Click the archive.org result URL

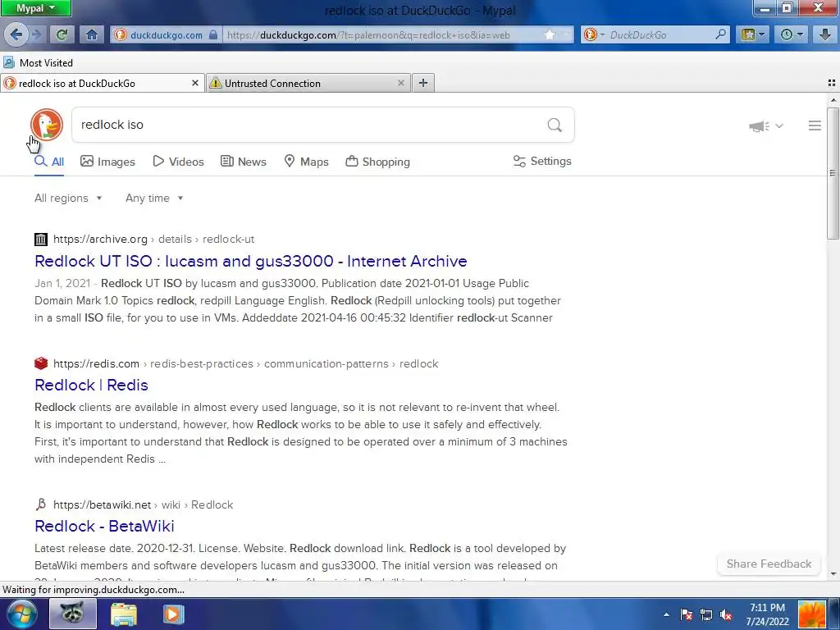[x=153, y=239]
